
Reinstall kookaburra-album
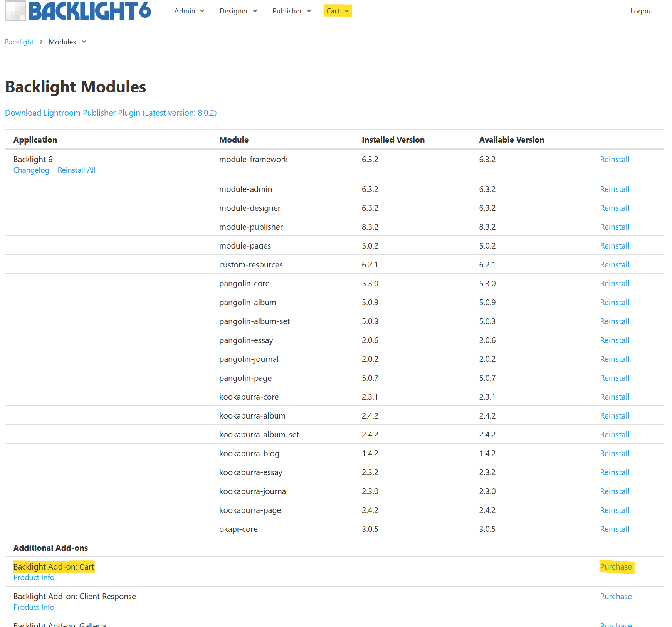[615, 416]
